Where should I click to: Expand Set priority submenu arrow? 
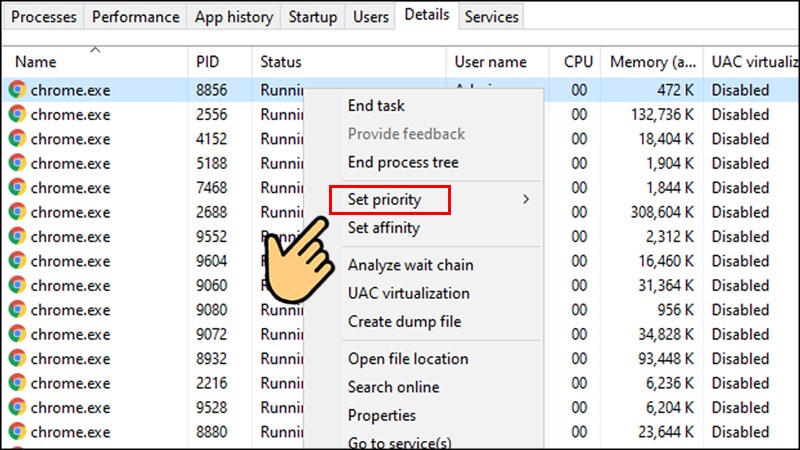(x=526, y=199)
